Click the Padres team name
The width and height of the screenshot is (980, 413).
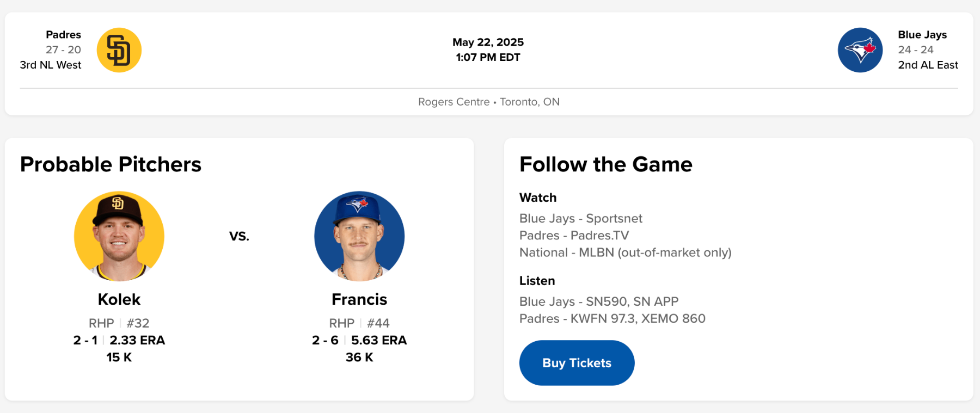pos(63,35)
